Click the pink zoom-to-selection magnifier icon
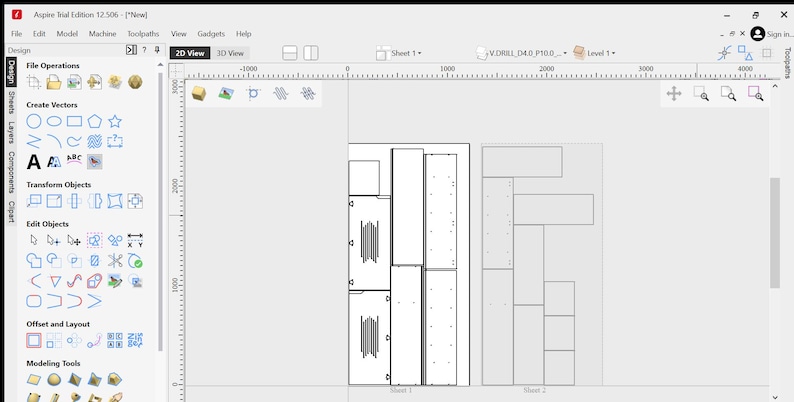This screenshot has height=402, width=794. point(756,94)
